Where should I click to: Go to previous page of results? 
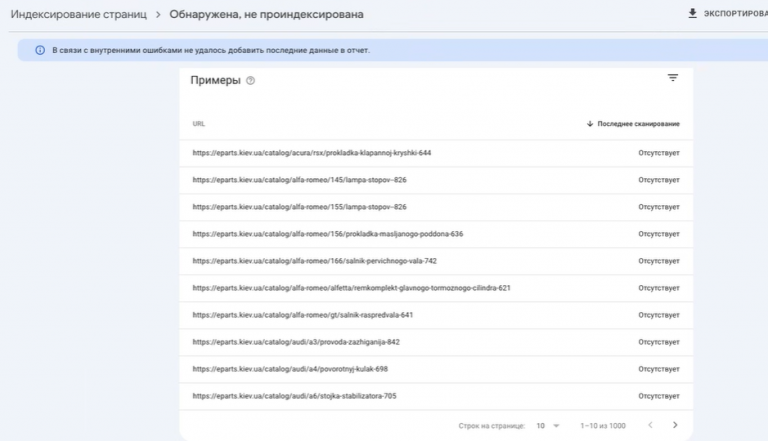pos(650,425)
